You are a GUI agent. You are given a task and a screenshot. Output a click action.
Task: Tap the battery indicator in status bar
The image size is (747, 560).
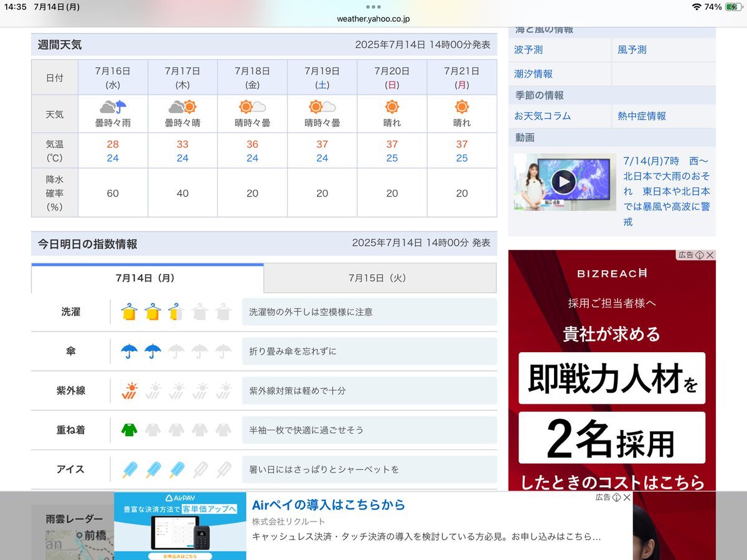733,7
